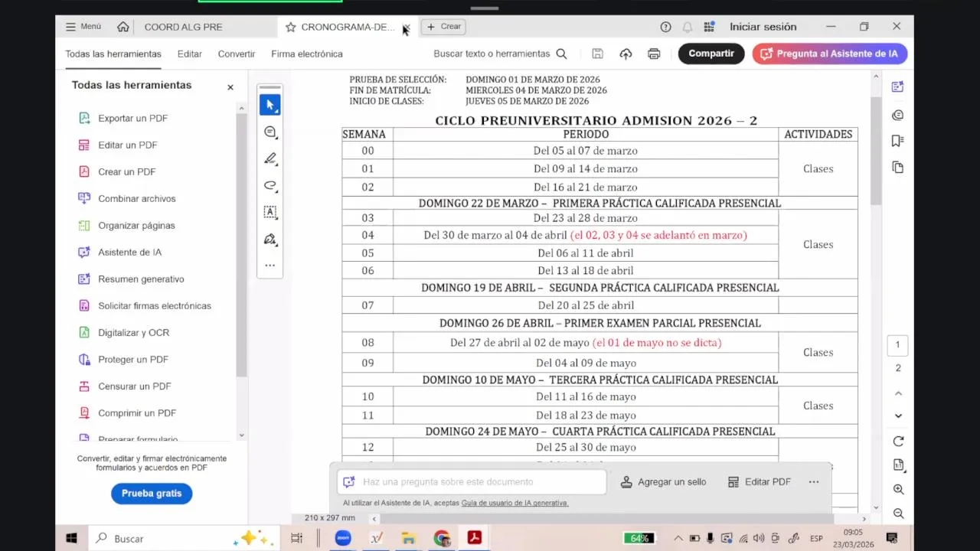Screen dimensions: 980x551
Task: Select the add text box tool
Action: 270,212
